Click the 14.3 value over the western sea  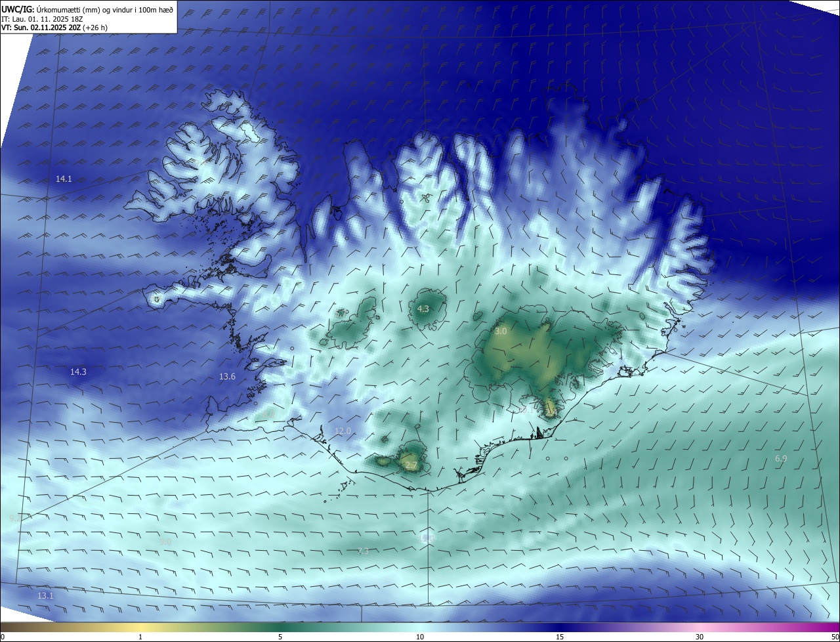point(78,372)
